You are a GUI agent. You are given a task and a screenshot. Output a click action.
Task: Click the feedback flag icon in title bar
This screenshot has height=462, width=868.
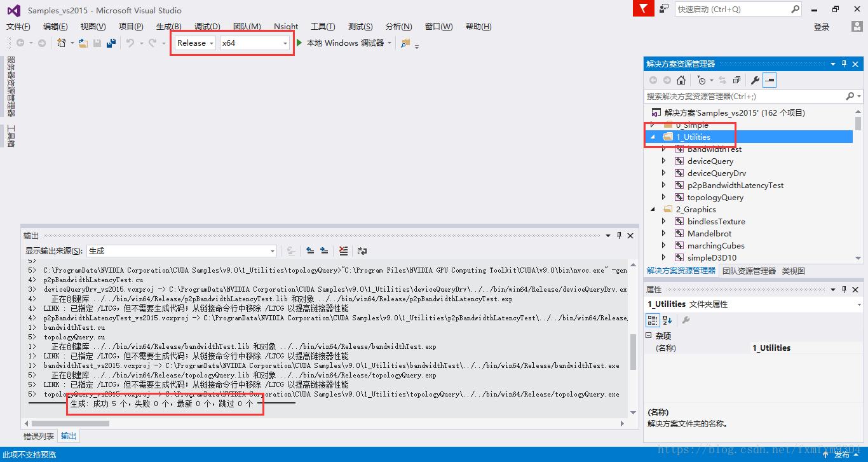[644, 9]
